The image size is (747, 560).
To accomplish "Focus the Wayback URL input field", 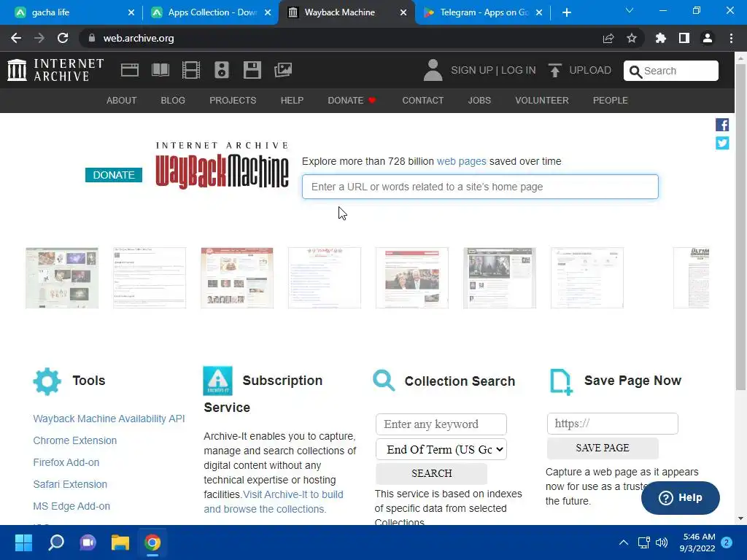I will (x=480, y=187).
